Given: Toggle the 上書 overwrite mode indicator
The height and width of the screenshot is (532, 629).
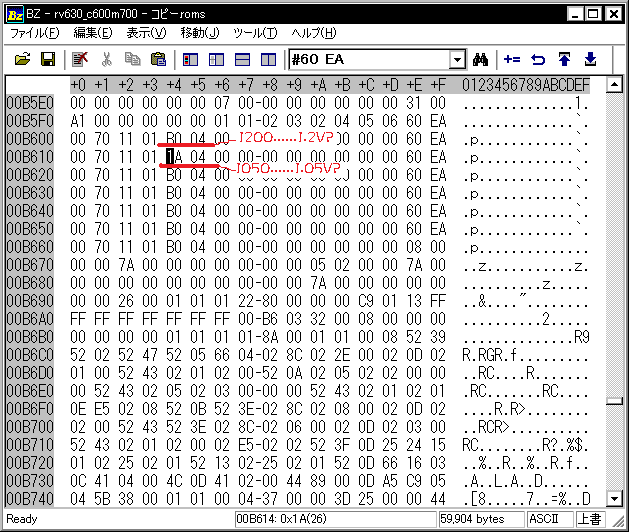Looking at the screenshot, I should [x=589, y=519].
